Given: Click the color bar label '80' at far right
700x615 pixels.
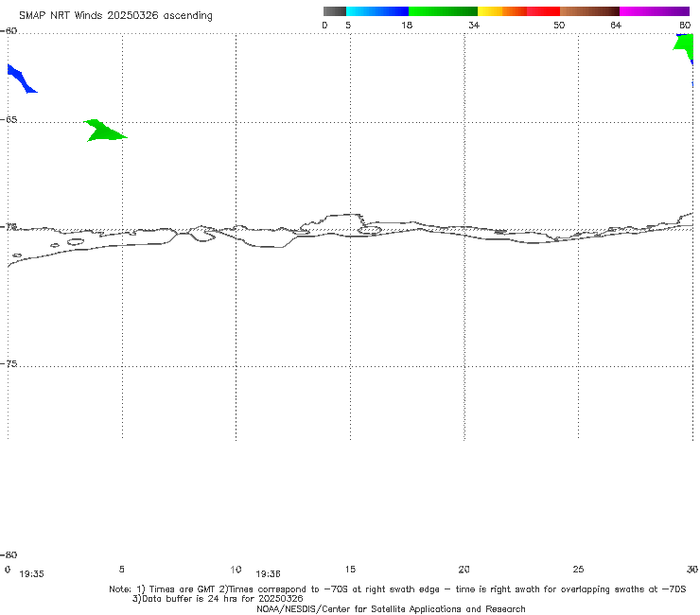Looking at the screenshot, I should pos(685,25).
